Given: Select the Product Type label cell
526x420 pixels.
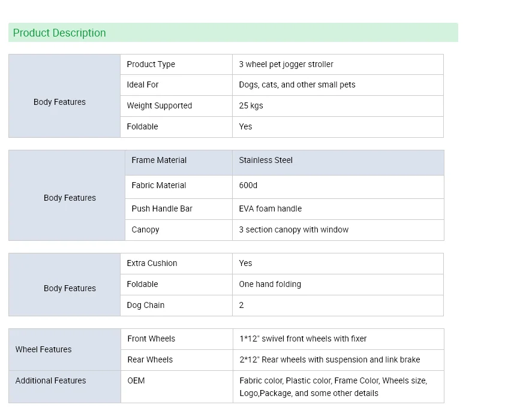Looking at the screenshot, I should click(151, 64).
